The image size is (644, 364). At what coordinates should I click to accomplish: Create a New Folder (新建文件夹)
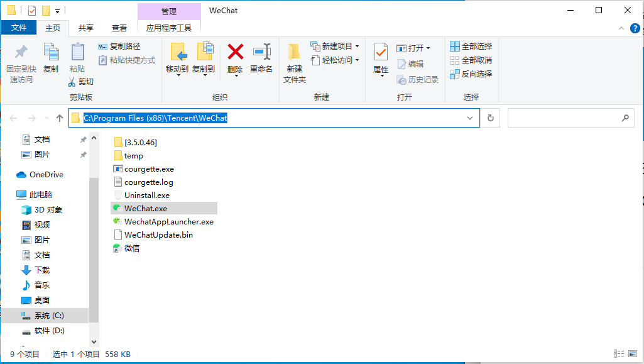tap(295, 63)
